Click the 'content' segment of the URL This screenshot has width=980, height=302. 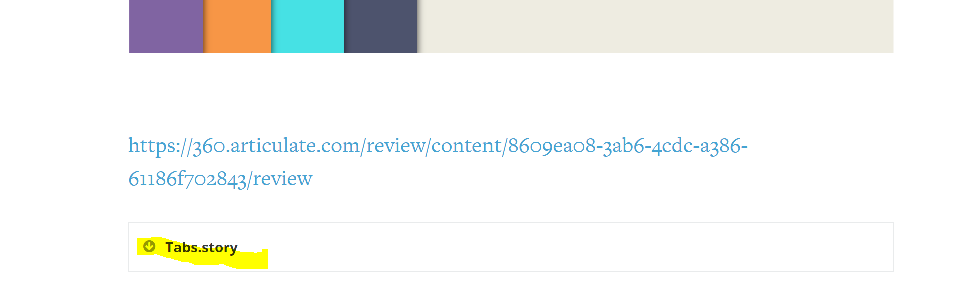pos(466,146)
